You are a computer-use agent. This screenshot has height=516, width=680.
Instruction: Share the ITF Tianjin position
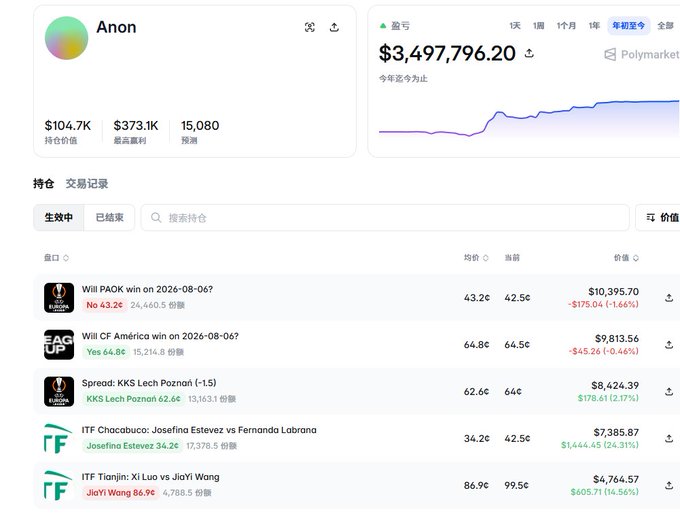point(669,485)
